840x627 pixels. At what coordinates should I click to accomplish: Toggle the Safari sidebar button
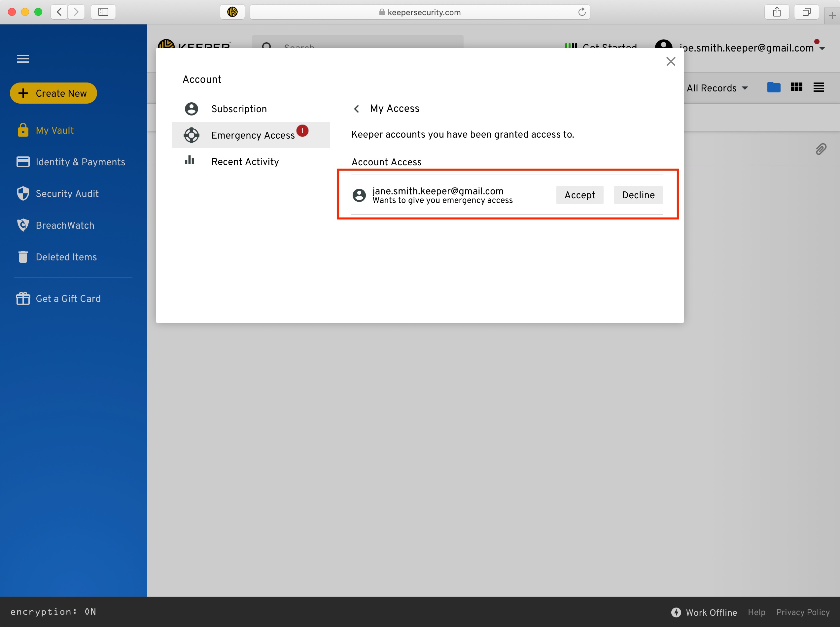coord(103,12)
